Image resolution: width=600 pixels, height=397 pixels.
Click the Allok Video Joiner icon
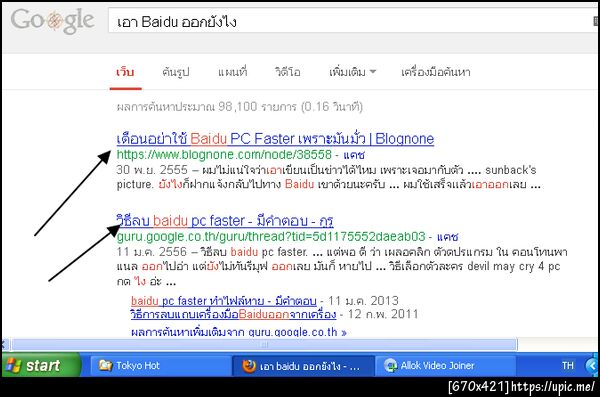pyautogui.click(x=391, y=366)
